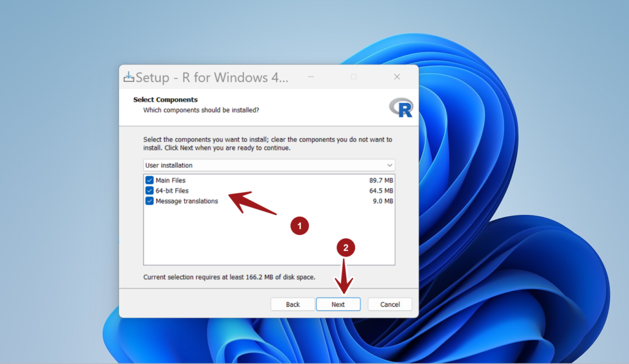Click the R logo in the dialog header
The height and width of the screenshot is (364, 629).
point(401,107)
